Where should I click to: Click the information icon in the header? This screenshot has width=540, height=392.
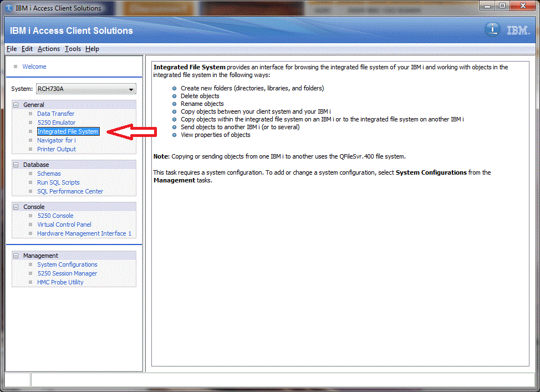(492, 29)
